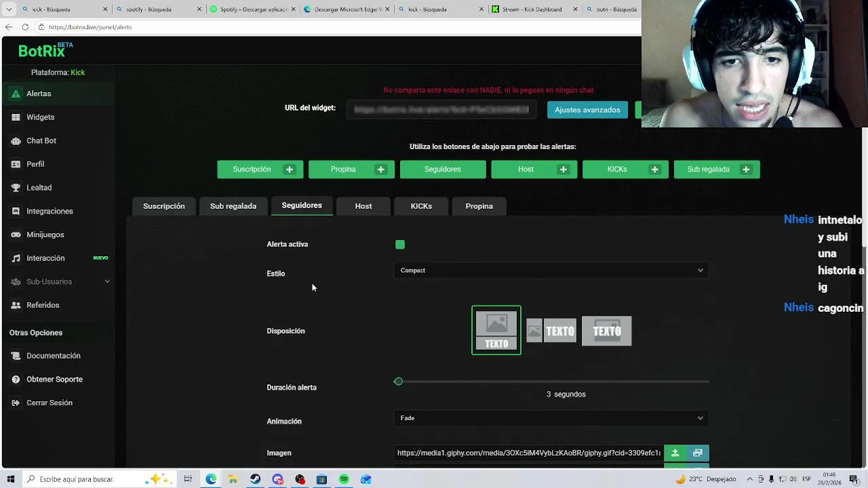The height and width of the screenshot is (488, 868).
Task: Switch to the Suscripción alert tab
Action: [x=163, y=206]
